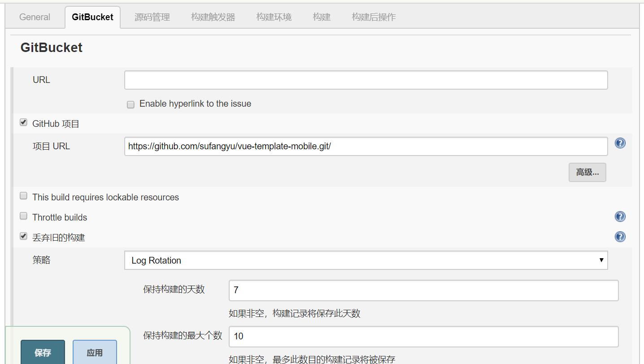This screenshot has width=644, height=364.
Task: Click the 保持构建的天数 label
Action: (x=174, y=289)
